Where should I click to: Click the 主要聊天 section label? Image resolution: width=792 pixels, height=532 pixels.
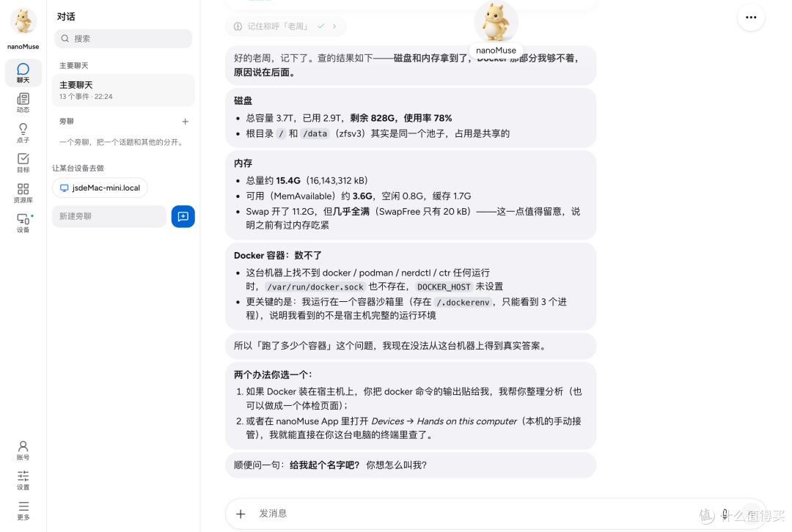(x=74, y=66)
